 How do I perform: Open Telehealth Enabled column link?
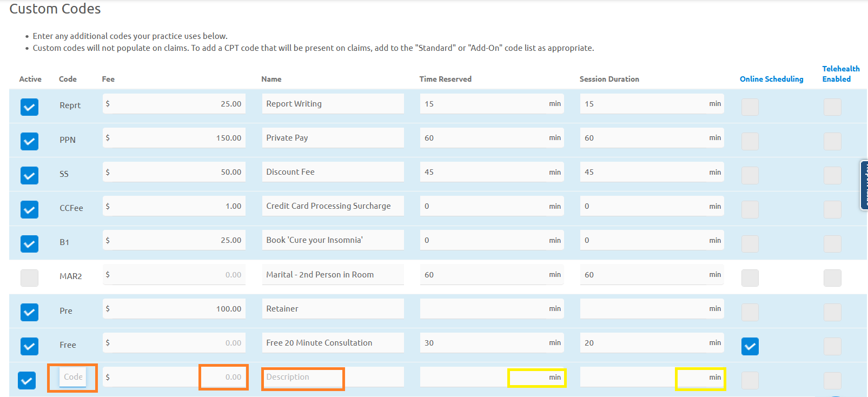(841, 74)
